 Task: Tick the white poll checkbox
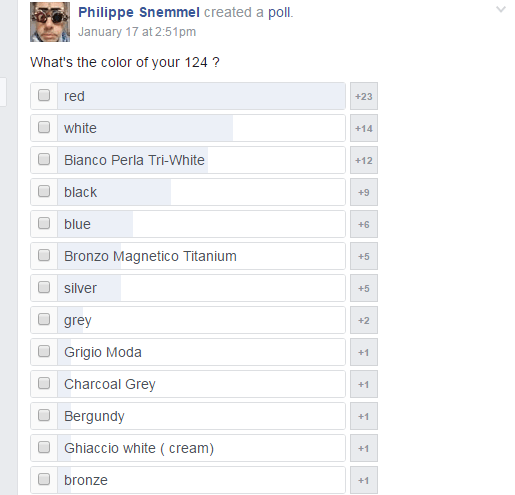point(44,127)
